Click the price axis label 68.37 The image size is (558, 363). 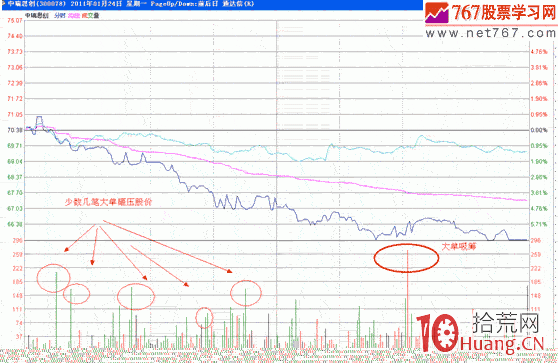tap(15, 177)
